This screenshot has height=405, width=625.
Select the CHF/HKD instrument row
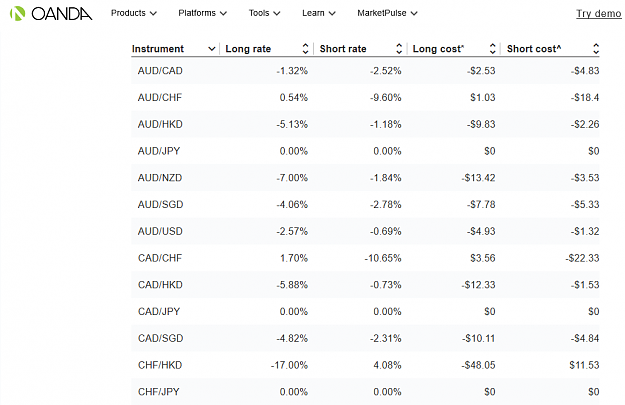point(365,365)
